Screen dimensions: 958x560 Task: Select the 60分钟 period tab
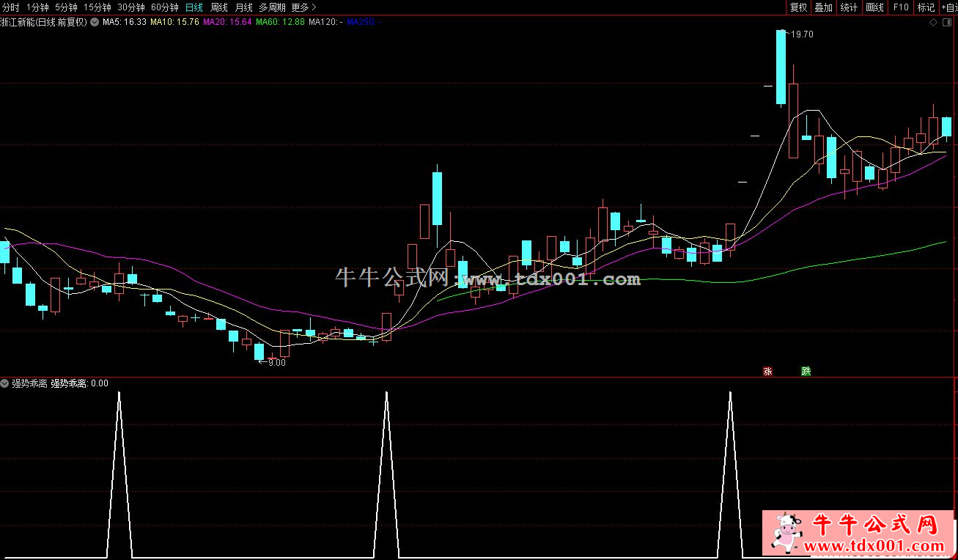164,7
